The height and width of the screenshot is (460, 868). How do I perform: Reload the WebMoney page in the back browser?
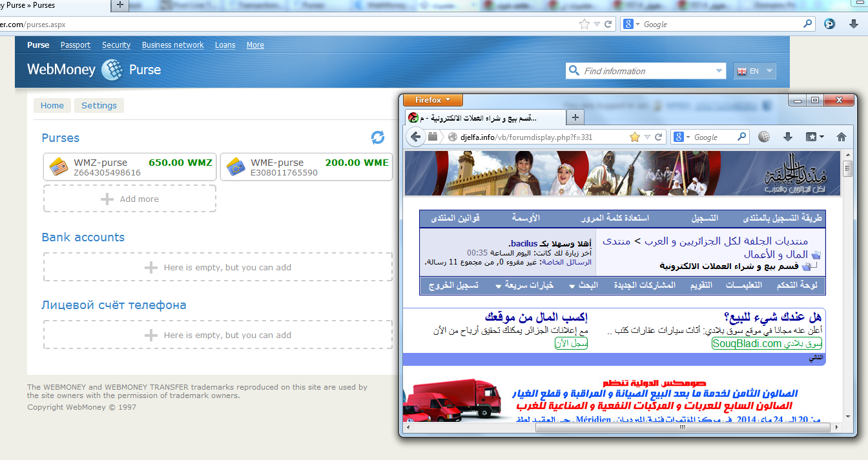pyautogui.click(x=608, y=24)
